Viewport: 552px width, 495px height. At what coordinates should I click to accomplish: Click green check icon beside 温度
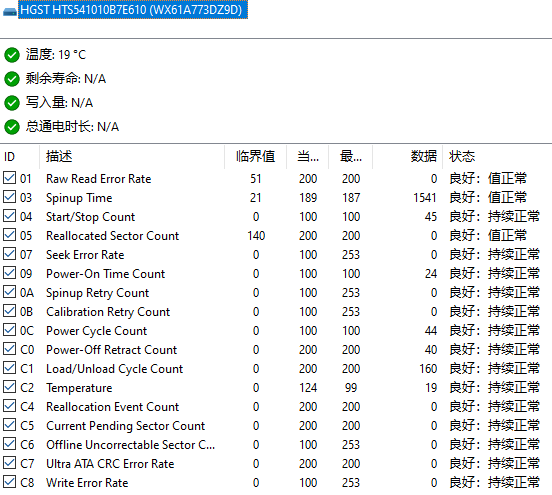(x=12, y=55)
